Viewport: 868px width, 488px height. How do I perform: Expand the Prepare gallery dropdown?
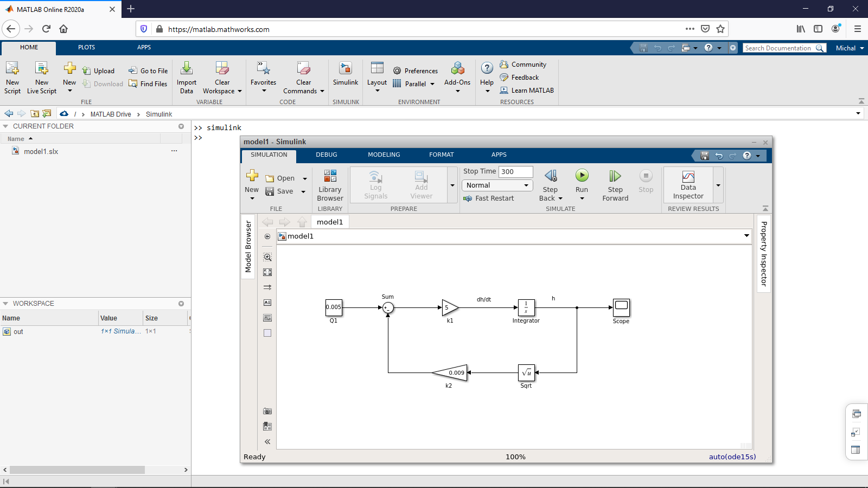click(452, 185)
